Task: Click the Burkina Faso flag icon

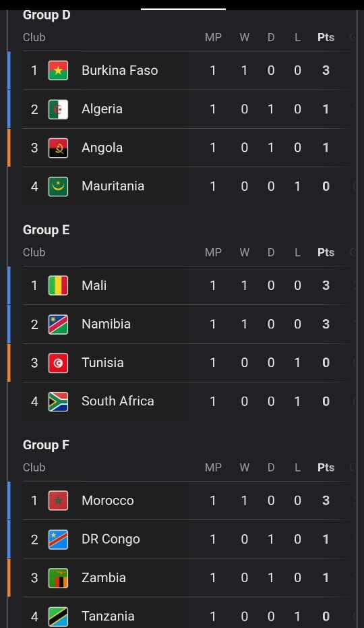Action: point(58,70)
